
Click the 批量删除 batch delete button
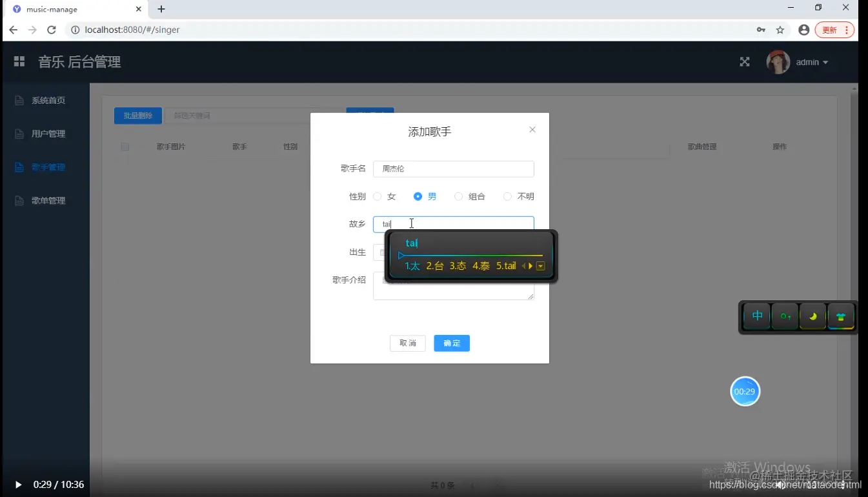point(137,116)
